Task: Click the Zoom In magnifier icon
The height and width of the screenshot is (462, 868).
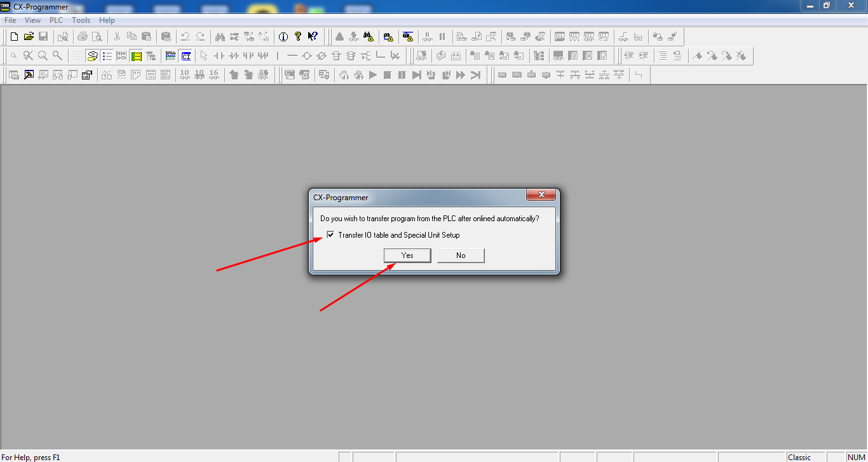Action: pos(43,56)
